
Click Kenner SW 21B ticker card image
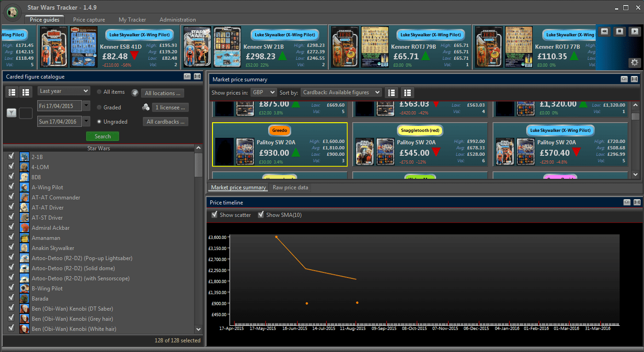(x=198, y=46)
